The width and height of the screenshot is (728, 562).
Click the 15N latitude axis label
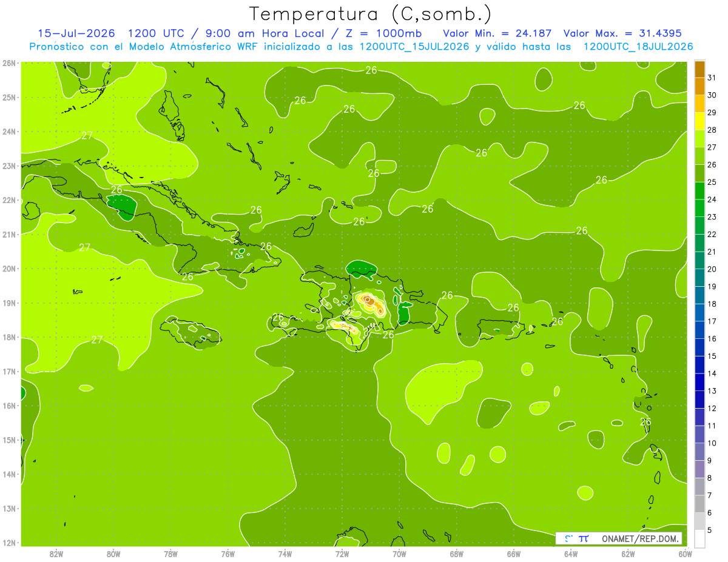(8, 440)
